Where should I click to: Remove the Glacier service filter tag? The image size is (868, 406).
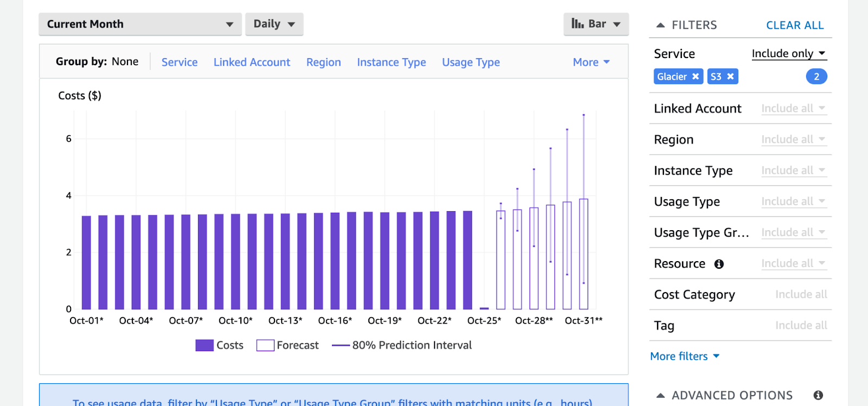tap(695, 77)
